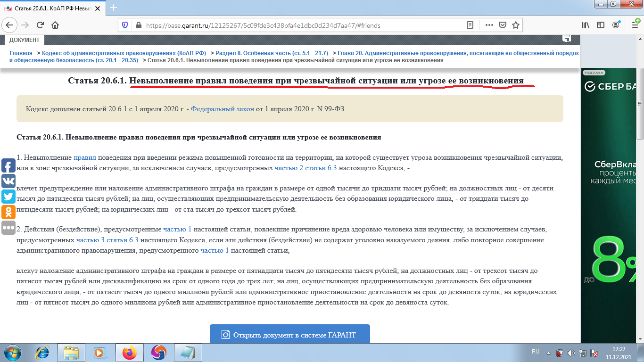Share via Odnoklassniki icon
The width and height of the screenshot is (644, 362).
8,213
